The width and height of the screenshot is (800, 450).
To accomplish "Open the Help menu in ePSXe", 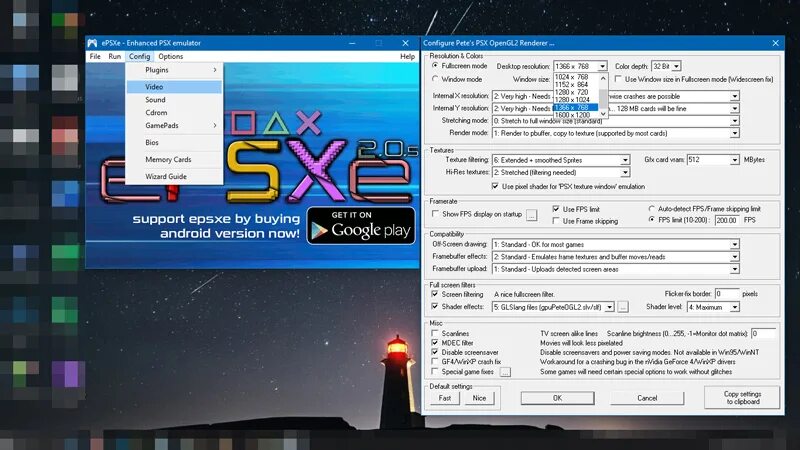I will [407, 57].
